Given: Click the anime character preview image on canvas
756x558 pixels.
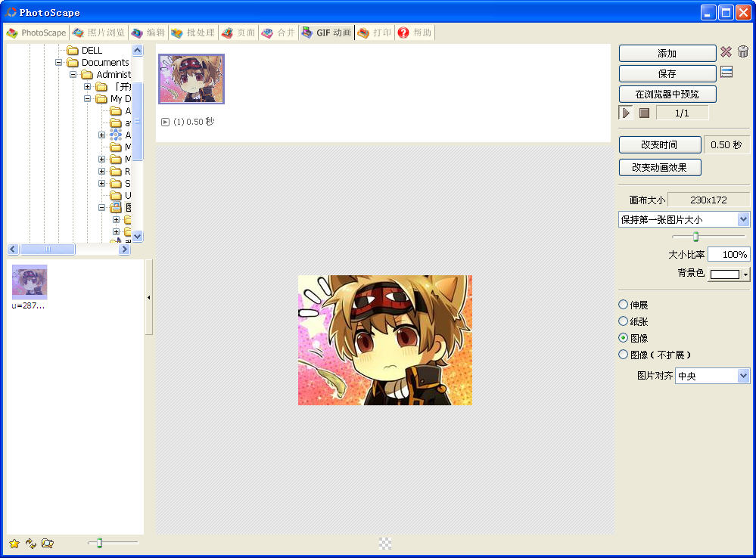Looking at the screenshot, I should pos(384,340).
